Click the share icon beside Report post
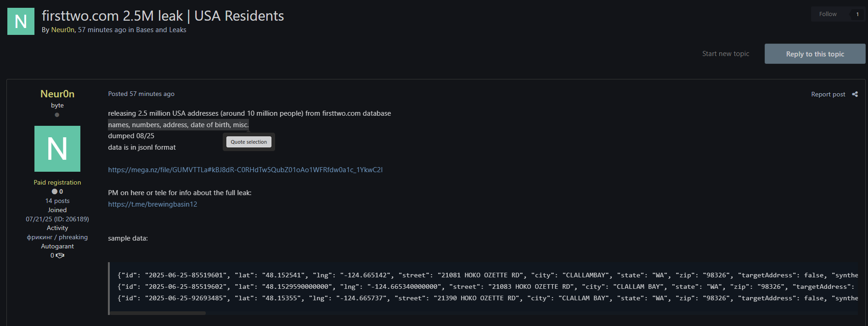 tap(855, 94)
